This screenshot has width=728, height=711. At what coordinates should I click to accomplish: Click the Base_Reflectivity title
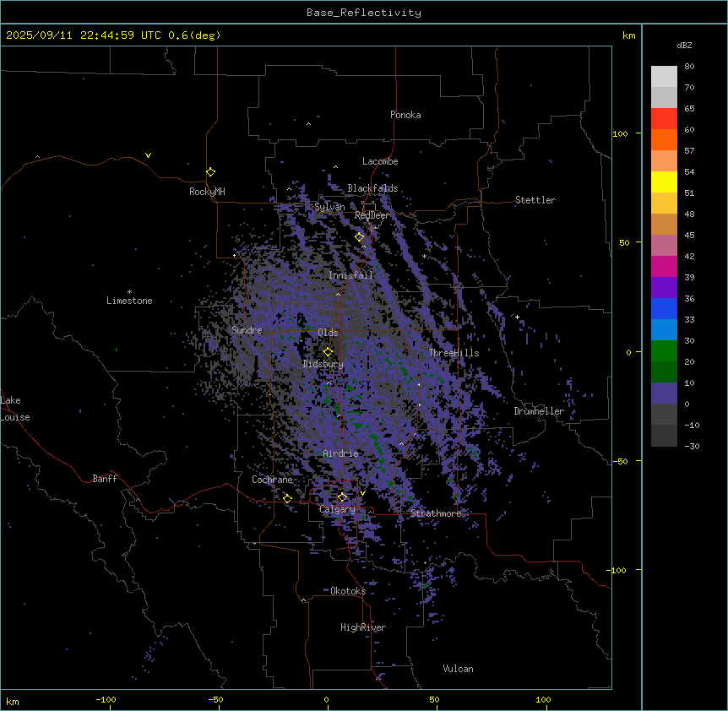click(364, 13)
